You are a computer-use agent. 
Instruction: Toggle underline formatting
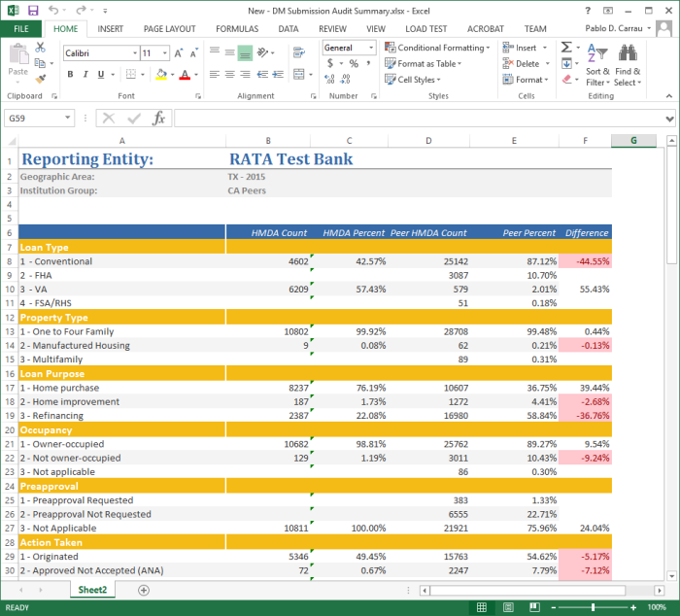tap(101, 75)
